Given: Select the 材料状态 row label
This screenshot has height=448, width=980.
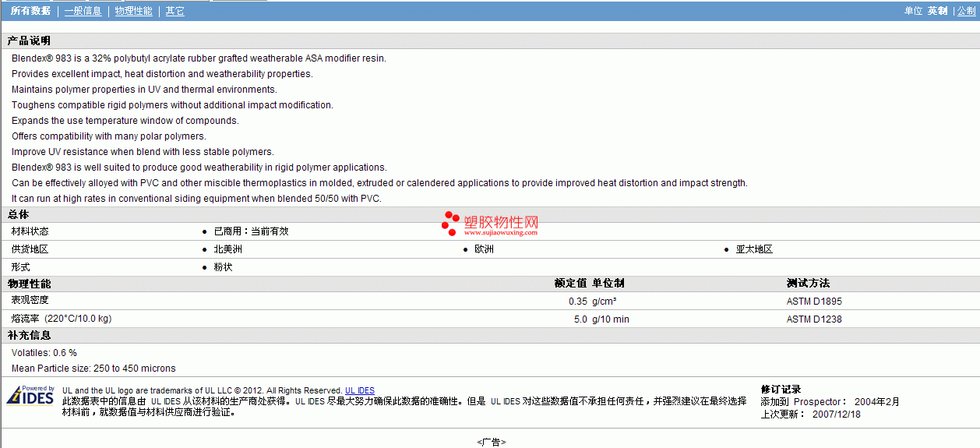Looking at the screenshot, I should tap(30, 231).
